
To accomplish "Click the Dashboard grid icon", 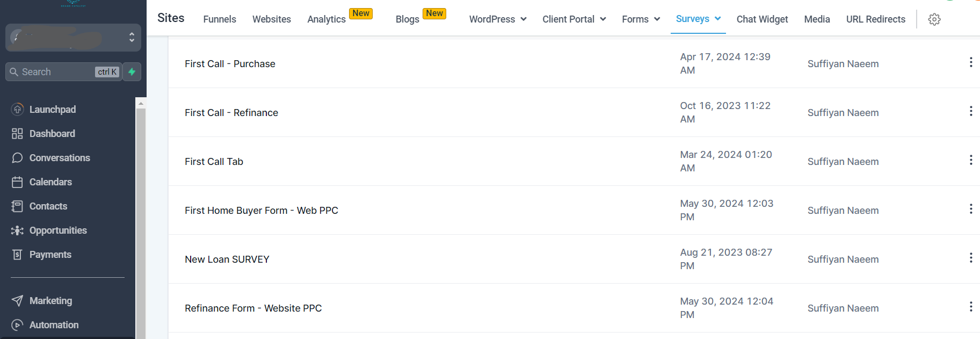I will [17, 134].
